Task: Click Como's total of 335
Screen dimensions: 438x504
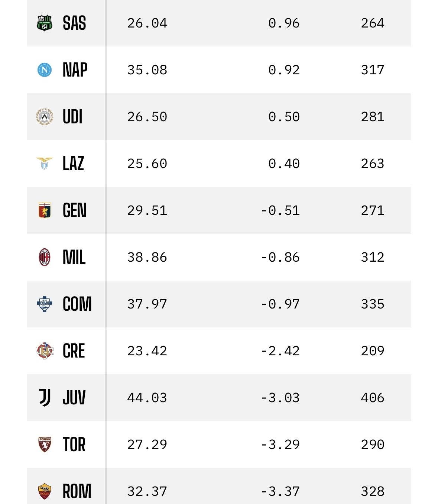Action: (373, 304)
